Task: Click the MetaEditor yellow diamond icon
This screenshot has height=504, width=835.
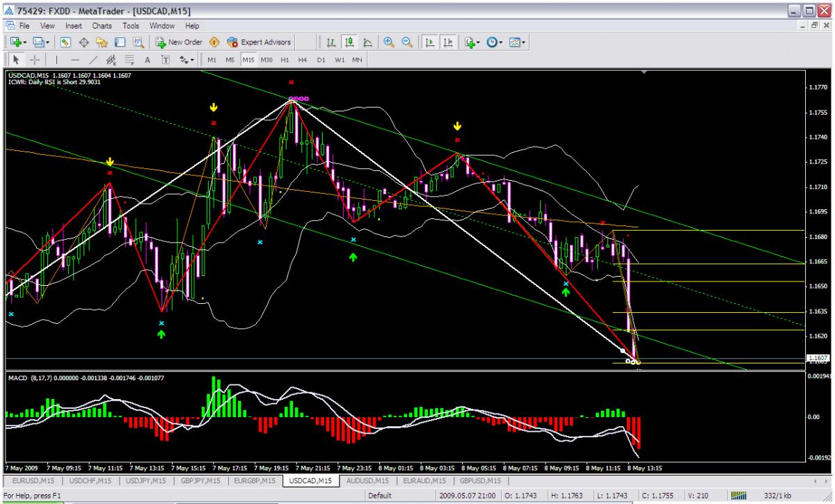Action: tap(214, 42)
